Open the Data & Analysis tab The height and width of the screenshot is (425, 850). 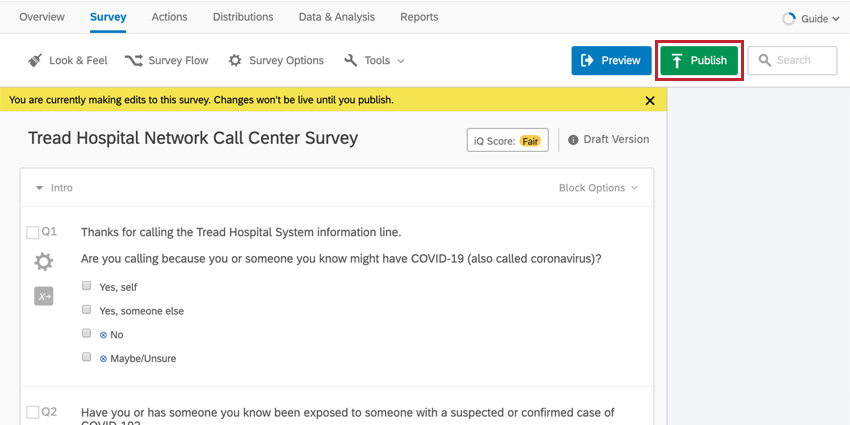(337, 17)
